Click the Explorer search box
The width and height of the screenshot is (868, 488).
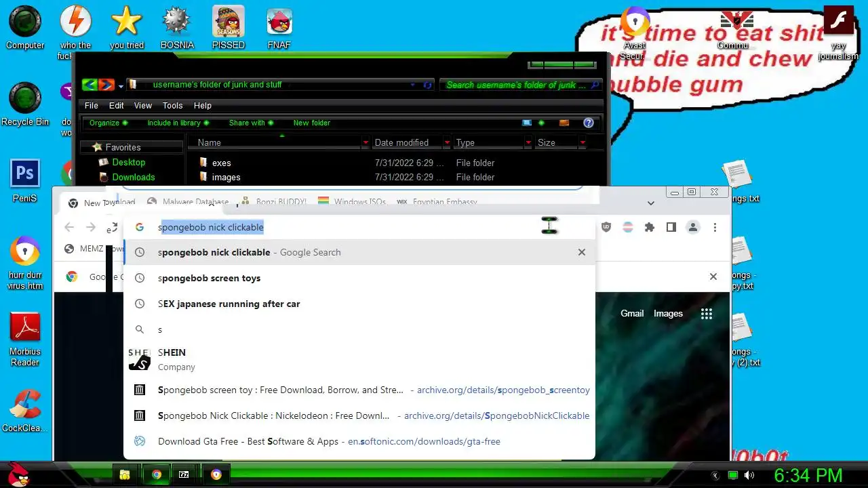(x=521, y=85)
